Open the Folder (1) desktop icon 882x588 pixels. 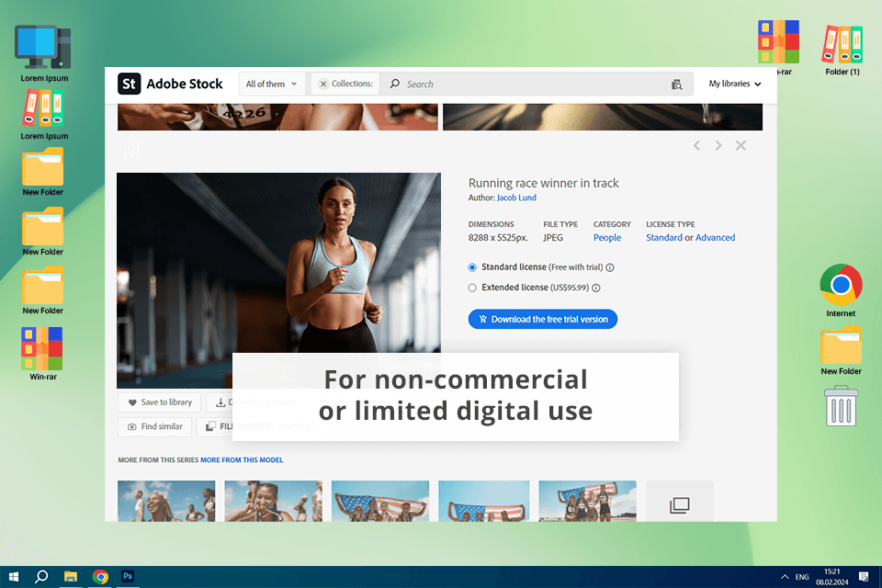[x=842, y=50]
